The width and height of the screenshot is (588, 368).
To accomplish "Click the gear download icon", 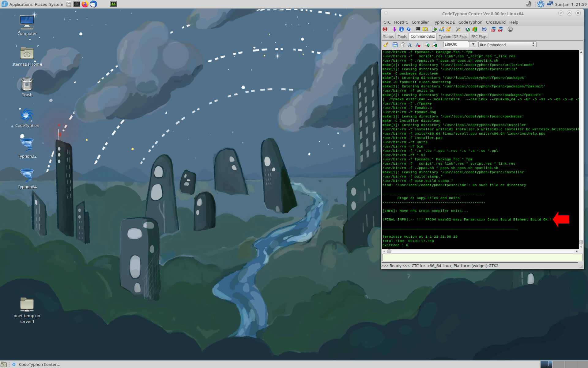I will pos(467,29).
